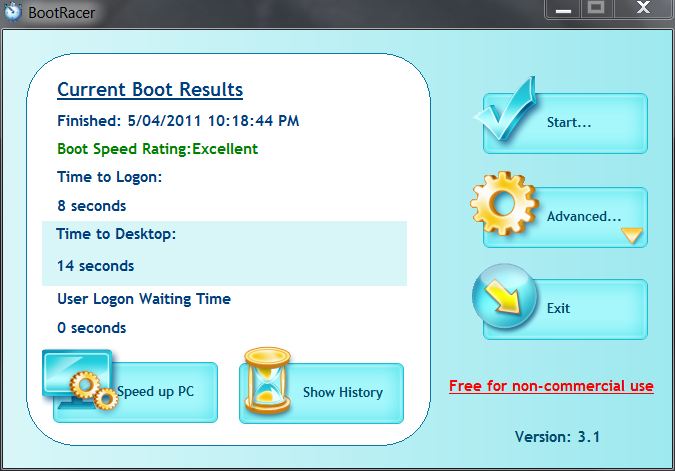The image size is (675, 471).
Task: Open the Current Boot Results heading link
Action: (150, 90)
